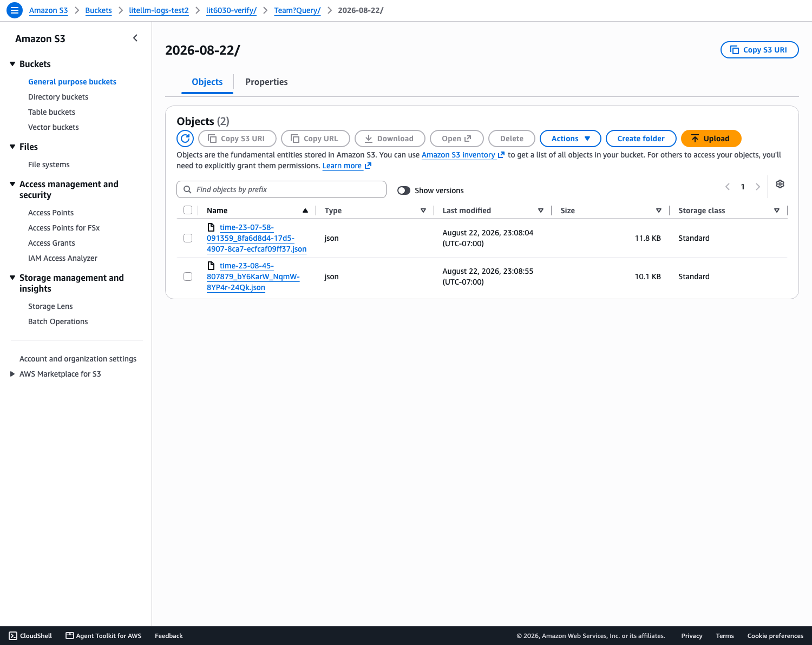Image resolution: width=812 pixels, height=645 pixels.
Task: Collapse the Files section
Action: 12,147
